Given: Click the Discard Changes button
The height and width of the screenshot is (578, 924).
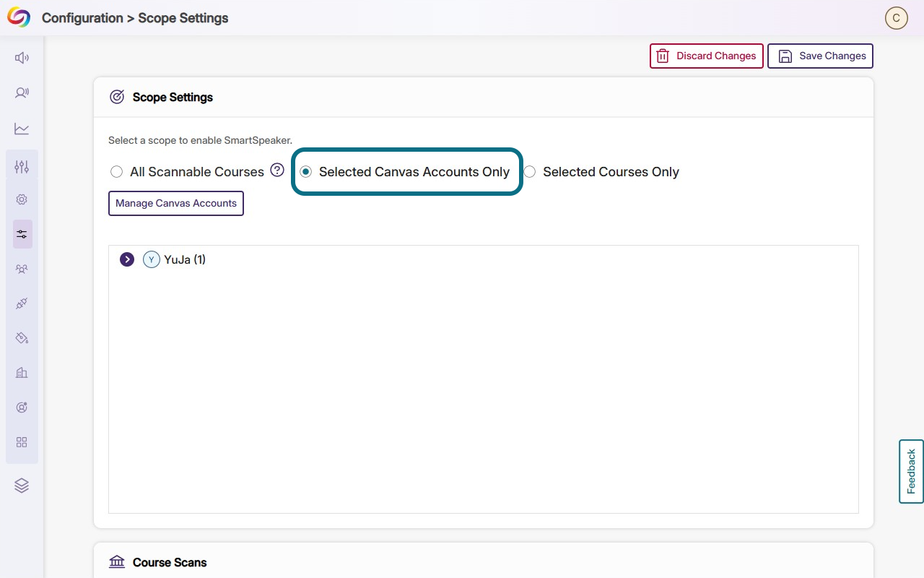Looking at the screenshot, I should tap(707, 56).
